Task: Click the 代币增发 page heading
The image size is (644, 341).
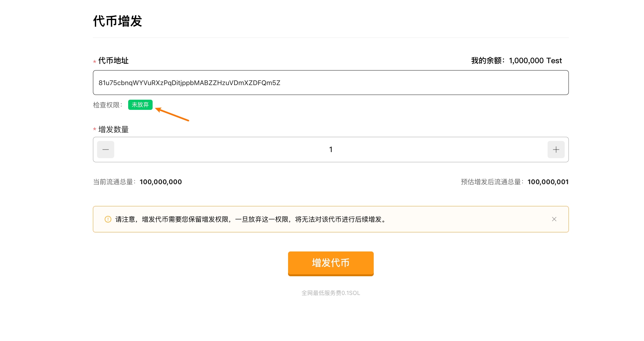Action: (x=117, y=21)
